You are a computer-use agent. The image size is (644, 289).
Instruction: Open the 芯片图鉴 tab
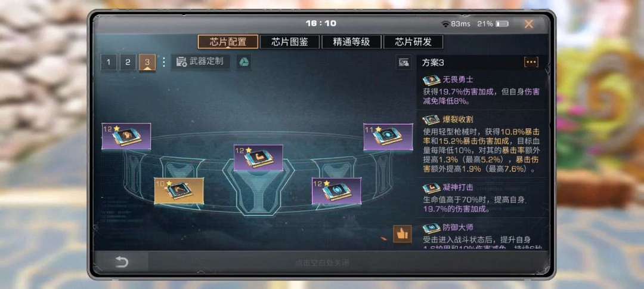[290, 42]
